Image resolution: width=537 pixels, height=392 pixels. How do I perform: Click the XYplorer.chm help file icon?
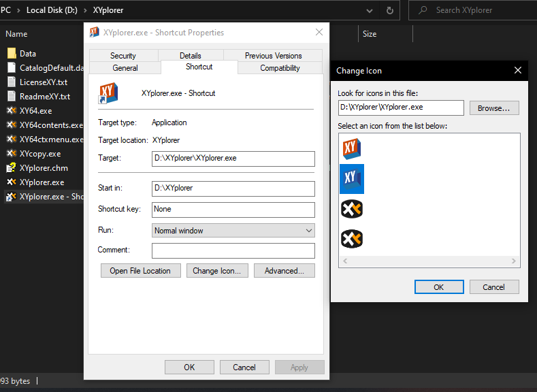[x=12, y=168]
